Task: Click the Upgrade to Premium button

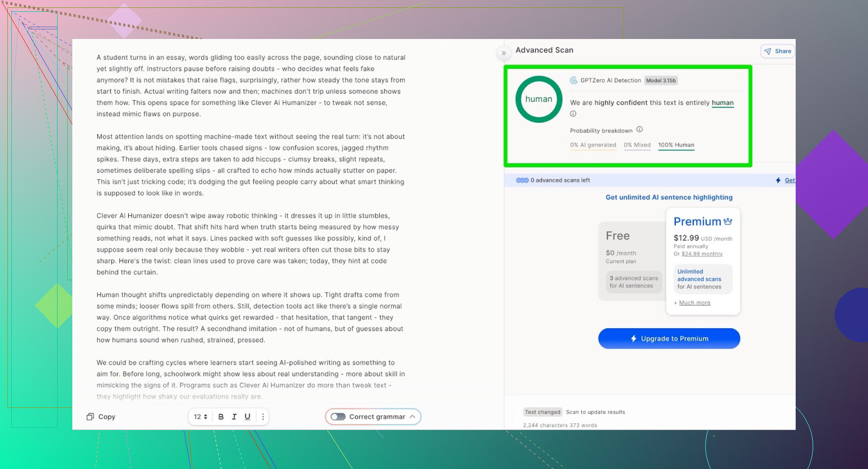Action: pos(669,338)
